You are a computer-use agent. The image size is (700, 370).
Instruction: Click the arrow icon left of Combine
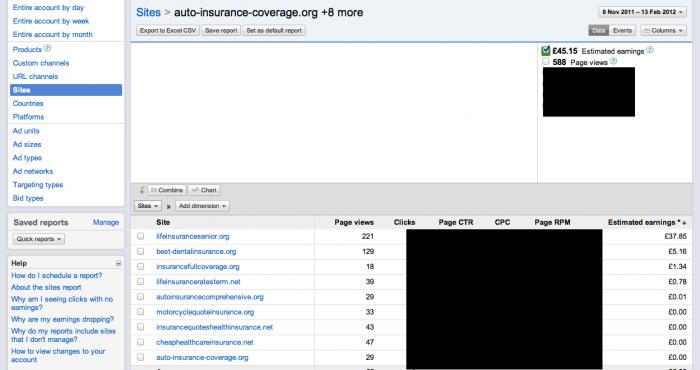click(142, 190)
